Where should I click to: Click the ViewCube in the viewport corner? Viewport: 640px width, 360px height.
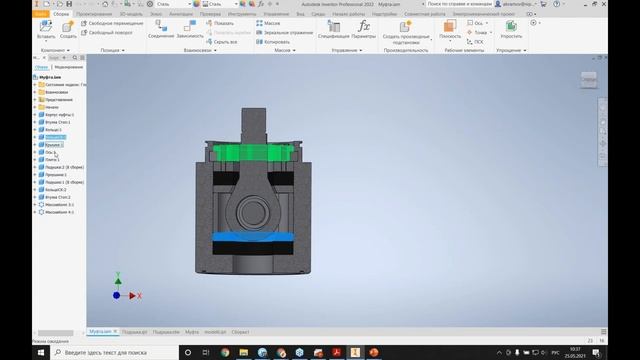(x=589, y=80)
